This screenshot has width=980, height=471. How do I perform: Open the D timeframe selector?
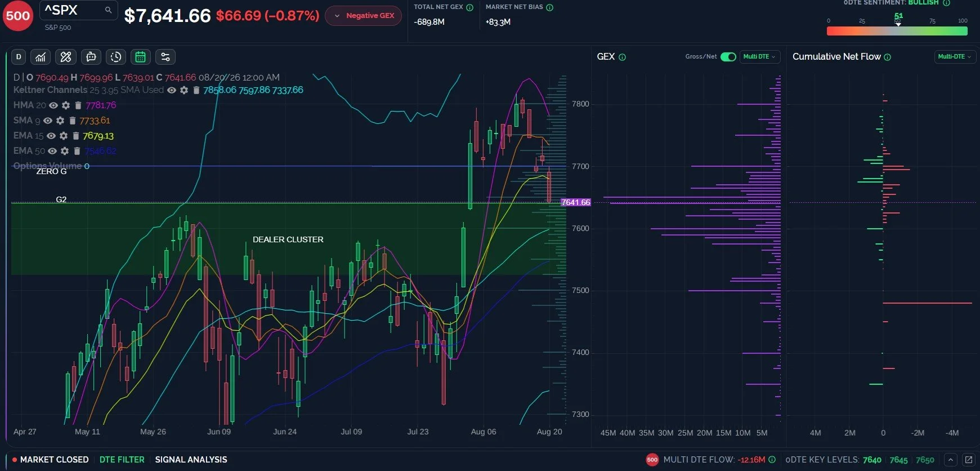[x=19, y=57]
